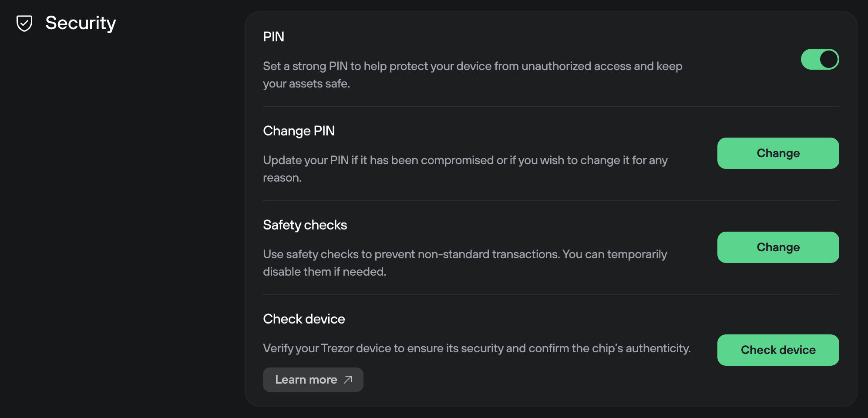868x418 pixels.
Task: Click the green PIN enabled switch
Action: pyautogui.click(x=820, y=59)
